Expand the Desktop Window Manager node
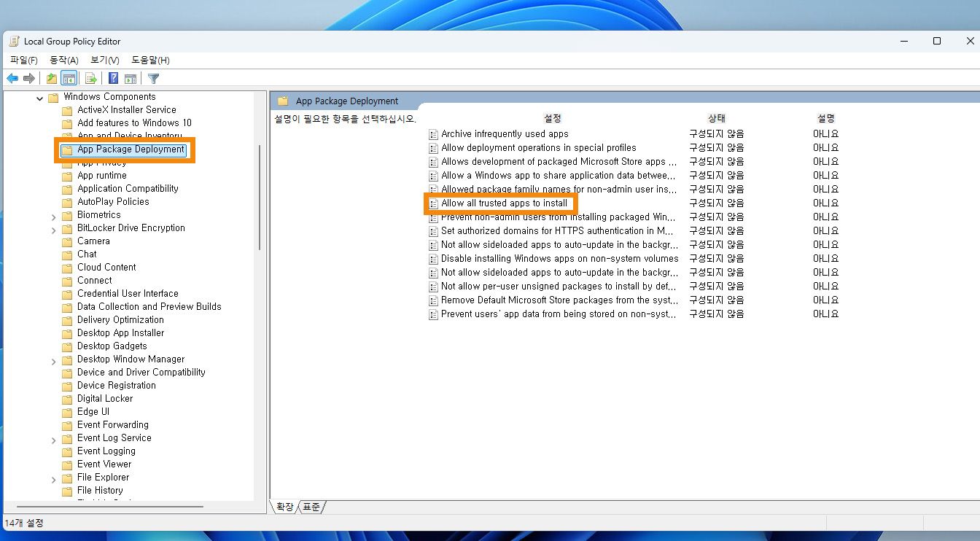This screenshot has width=980, height=541. 54,361
